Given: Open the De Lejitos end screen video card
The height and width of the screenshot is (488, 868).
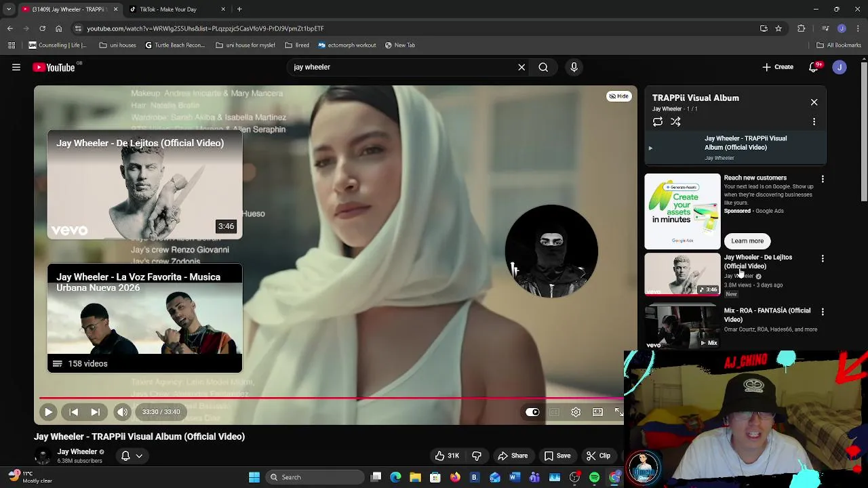Looking at the screenshot, I should (144, 184).
